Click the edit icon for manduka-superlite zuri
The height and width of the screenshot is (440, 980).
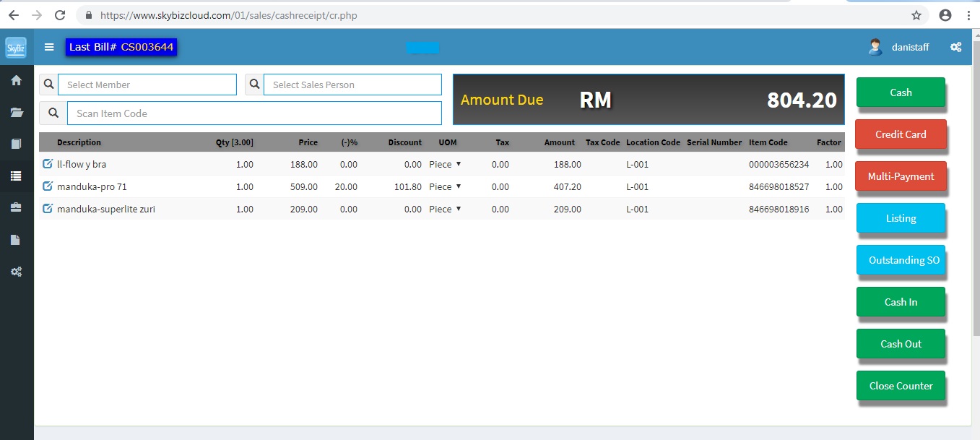(x=48, y=209)
